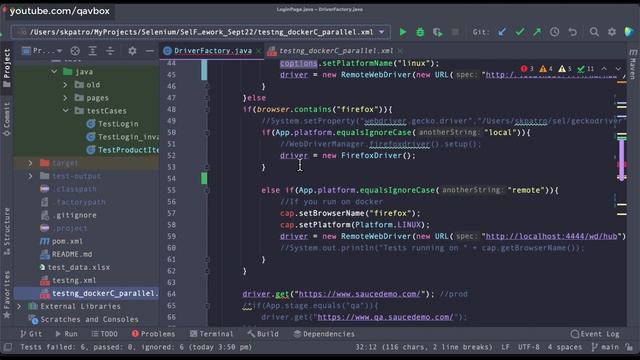640x360 pixels.
Task: Hide the Project panel with the minus icon
Action: [x=150, y=51]
